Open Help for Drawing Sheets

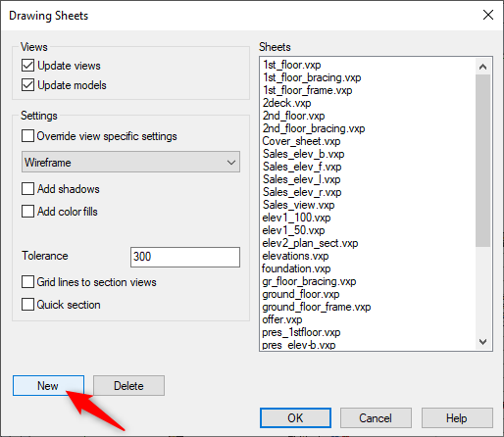click(457, 418)
